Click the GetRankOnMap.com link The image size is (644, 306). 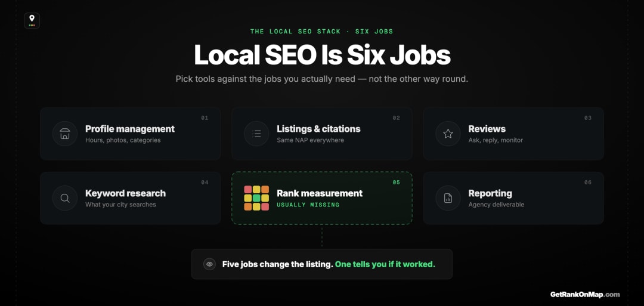(x=585, y=294)
